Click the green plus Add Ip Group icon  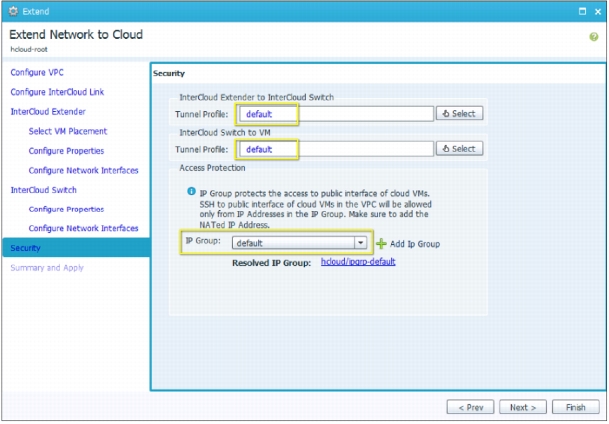(x=381, y=244)
